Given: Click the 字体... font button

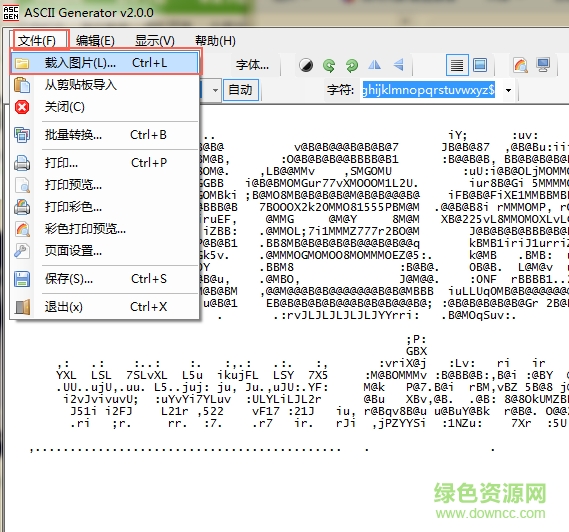Looking at the screenshot, I should 252,65.
